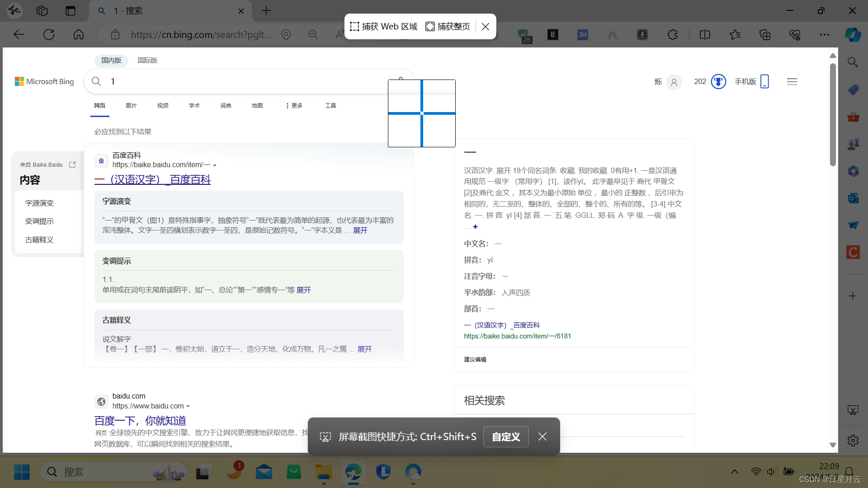Image resolution: width=868 pixels, height=488 pixels.
Task: Open the 百度一下，你就知道 result link
Action: (140, 421)
